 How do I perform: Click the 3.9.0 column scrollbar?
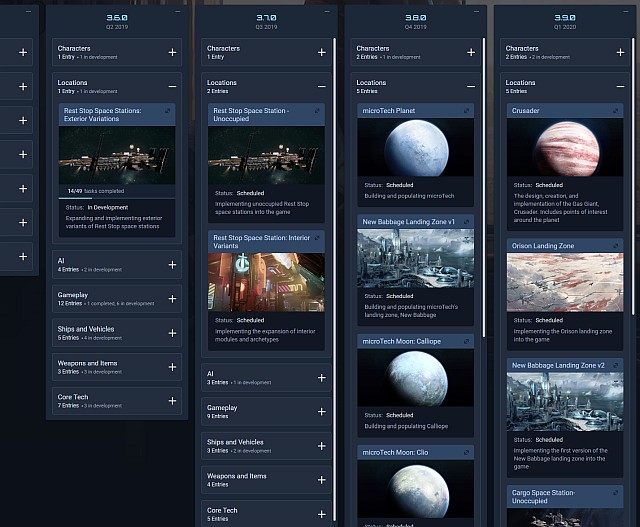pyautogui.click(x=633, y=176)
